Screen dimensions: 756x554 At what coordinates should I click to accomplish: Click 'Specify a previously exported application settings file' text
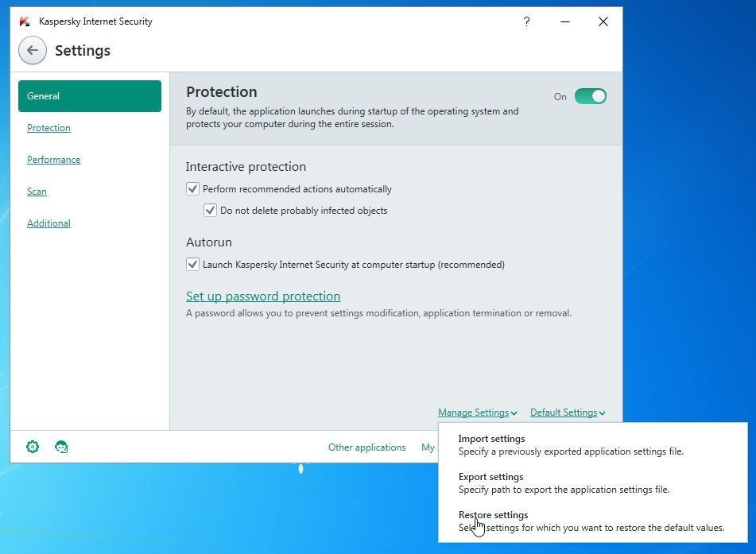(571, 451)
